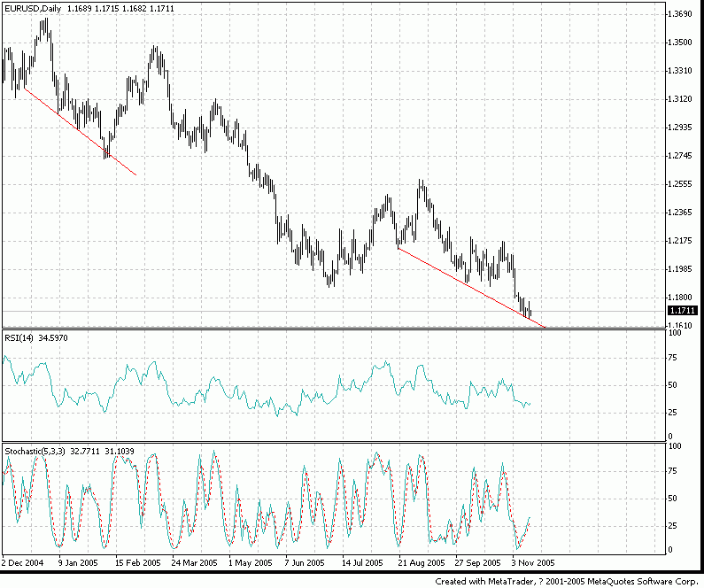704x588 pixels.
Task: Click the 3 Nov 2005 date label
Action: 533,563
